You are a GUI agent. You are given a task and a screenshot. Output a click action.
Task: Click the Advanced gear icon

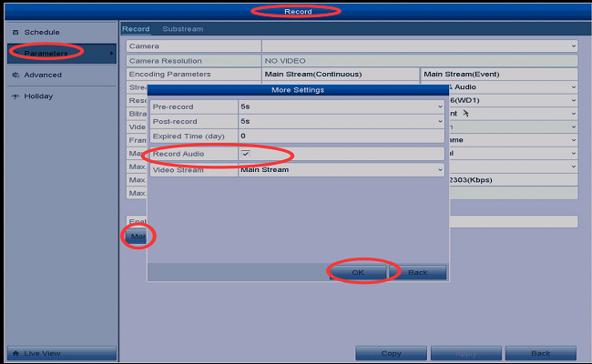pos(15,75)
